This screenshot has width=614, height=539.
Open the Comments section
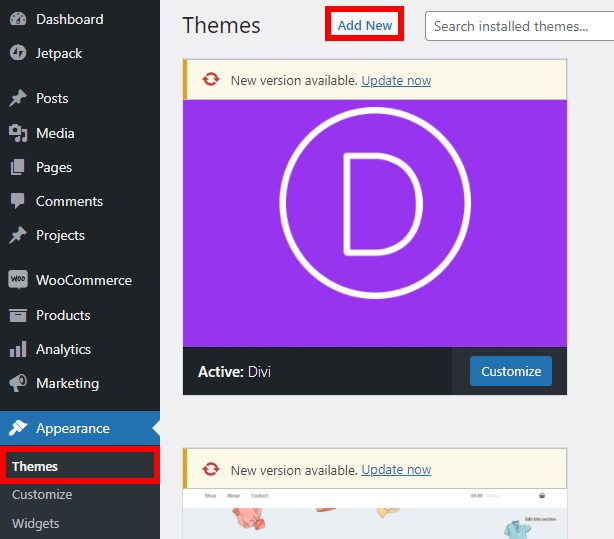[x=80, y=201]
